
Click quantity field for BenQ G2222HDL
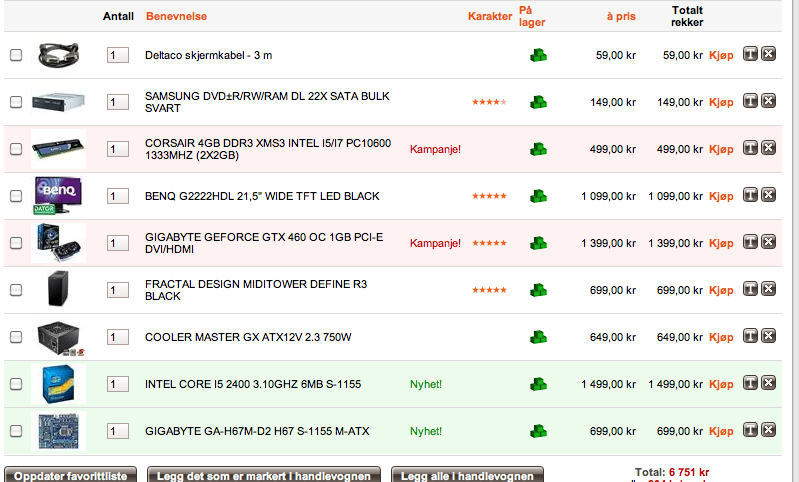pos(118,196)
